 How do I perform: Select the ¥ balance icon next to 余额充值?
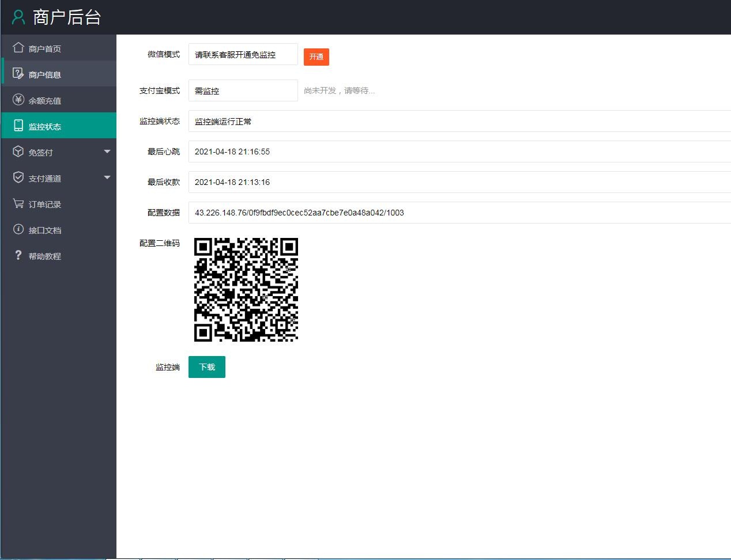click(x=18, y=99)
